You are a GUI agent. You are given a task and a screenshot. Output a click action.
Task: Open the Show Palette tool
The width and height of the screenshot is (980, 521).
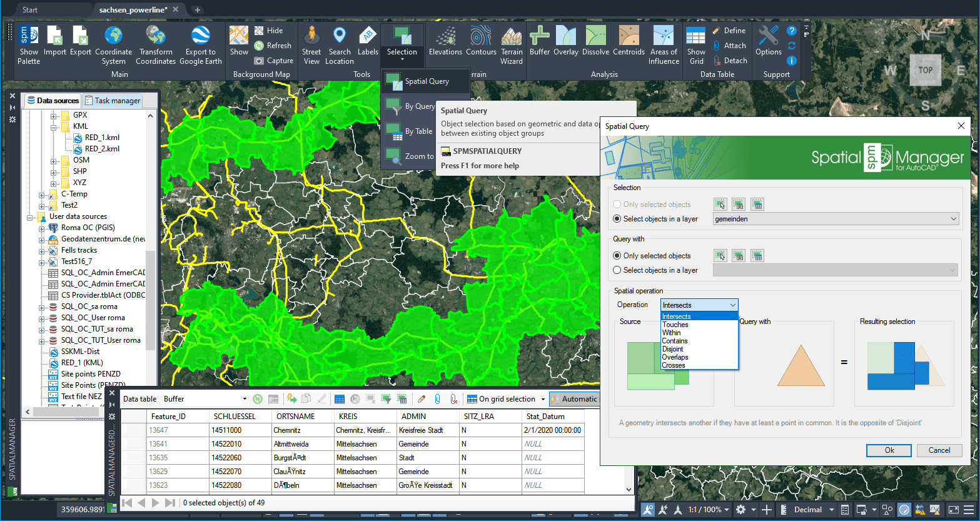tap(29, 45)
